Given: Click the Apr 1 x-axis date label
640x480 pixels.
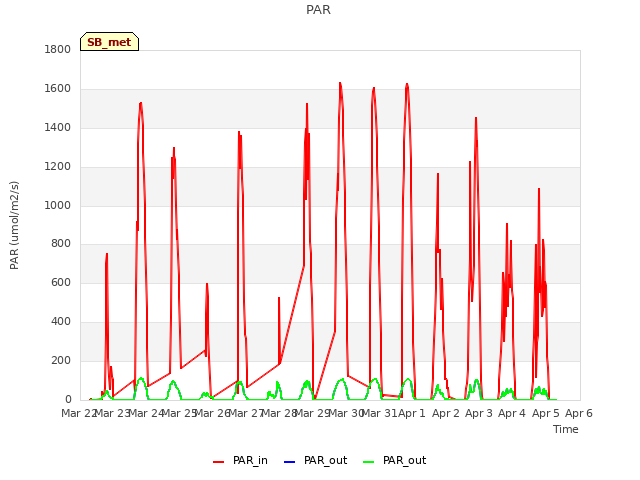Looking at the screenshot, I should pyautogui.click(x=412, y=413).
